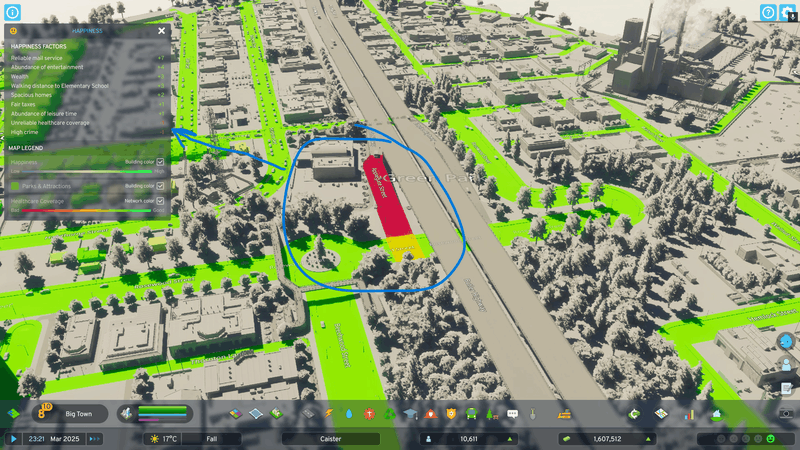Screen dimensions: 800x450
Task: Select the Reliable mail service factor
Action: (x=87, y=58)
